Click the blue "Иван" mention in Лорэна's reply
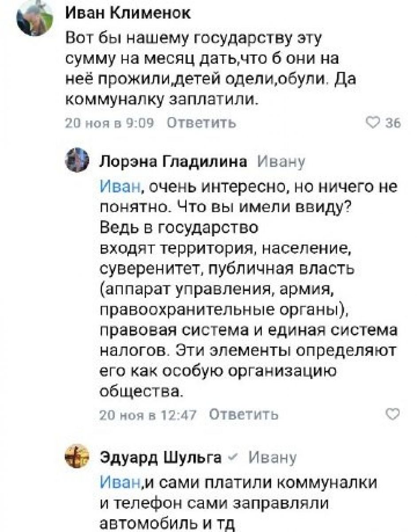The width and height of the screenshot is (417, 532). (117, 188)
